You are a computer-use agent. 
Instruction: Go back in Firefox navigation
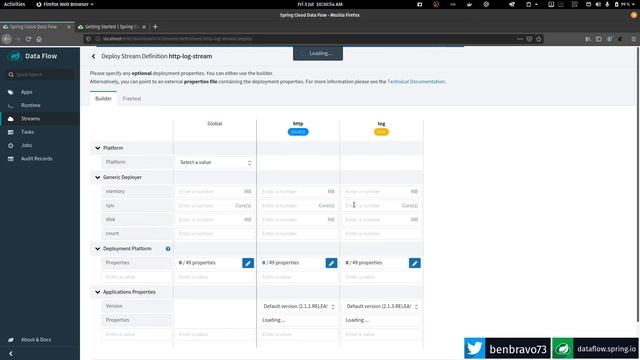tap(7, 39)
